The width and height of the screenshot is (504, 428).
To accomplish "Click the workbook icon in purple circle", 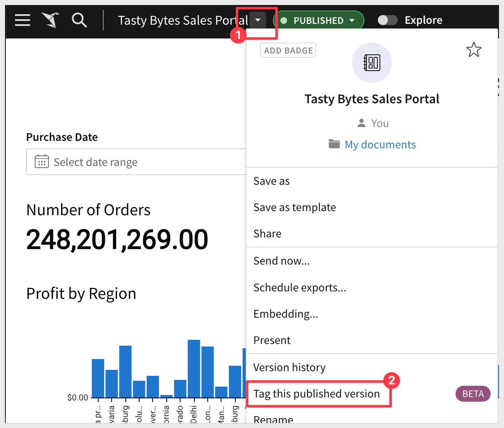I will click(x=372, y=63).
